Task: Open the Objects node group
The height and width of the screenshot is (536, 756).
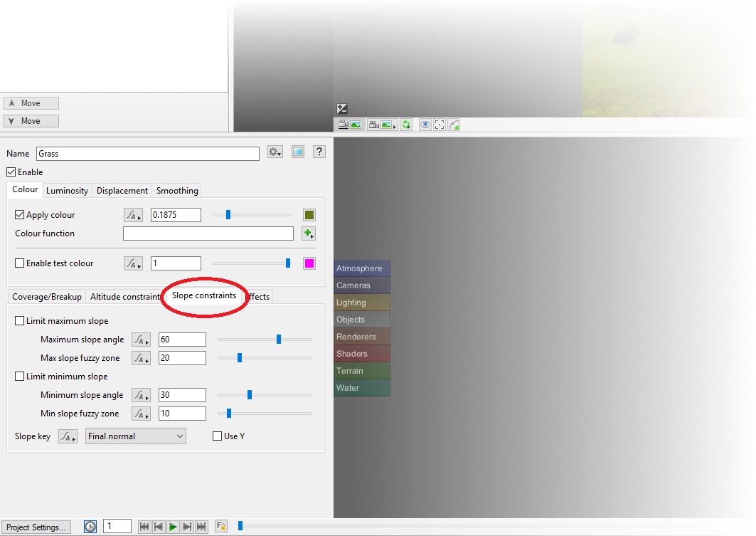Action: 361,320
